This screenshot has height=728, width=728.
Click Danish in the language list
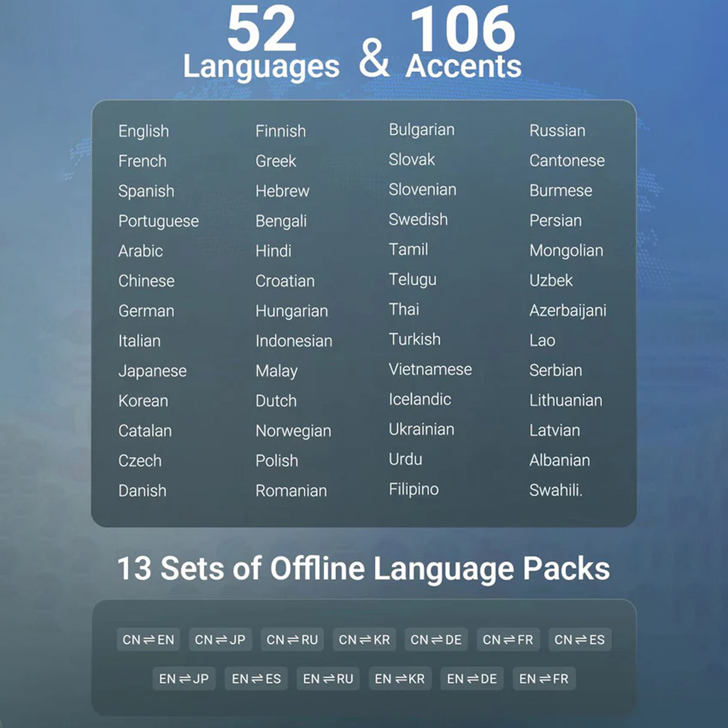coord(142,491)
